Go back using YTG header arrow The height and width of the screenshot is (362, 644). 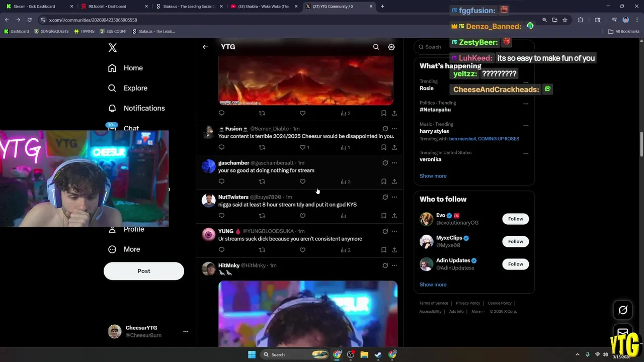[205, 47]
